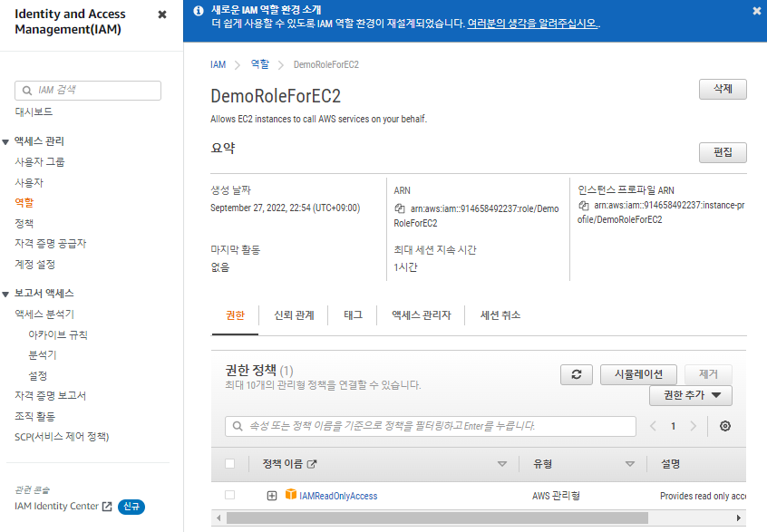Copy the role ARN with copy icon
The image size is (767, 532).
(400, 208)
